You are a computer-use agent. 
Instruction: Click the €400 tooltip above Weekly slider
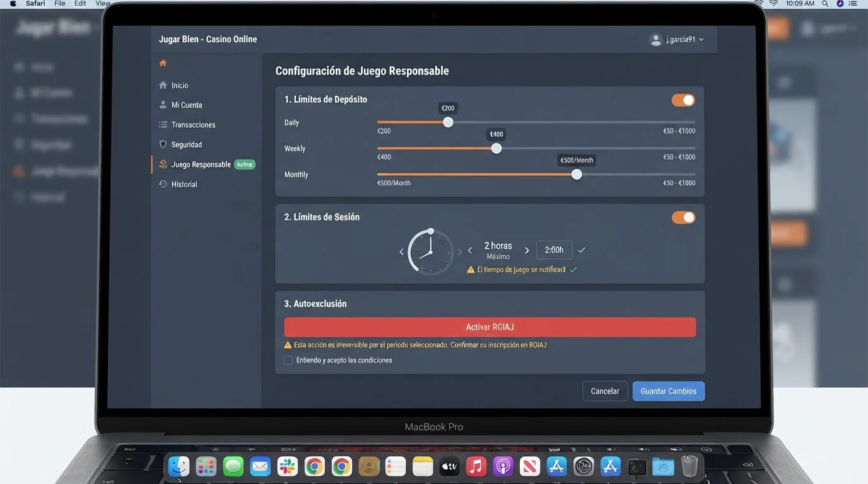(496, 134)
